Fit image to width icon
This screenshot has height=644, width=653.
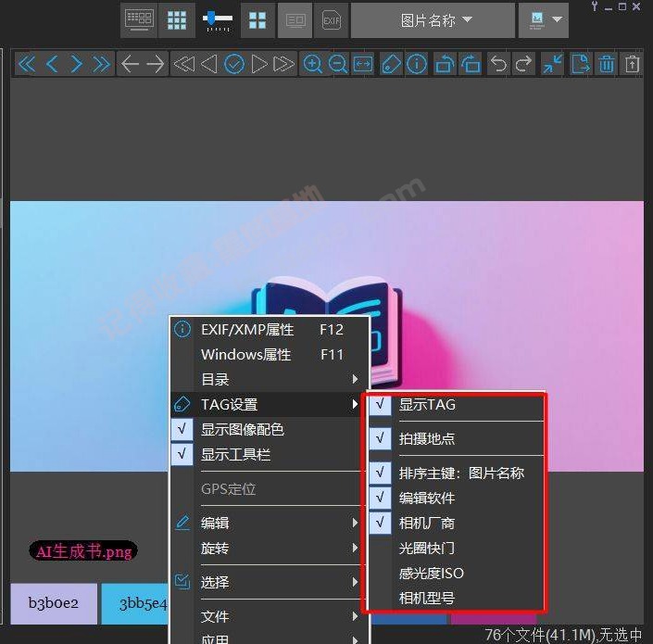tap(363, 64)
